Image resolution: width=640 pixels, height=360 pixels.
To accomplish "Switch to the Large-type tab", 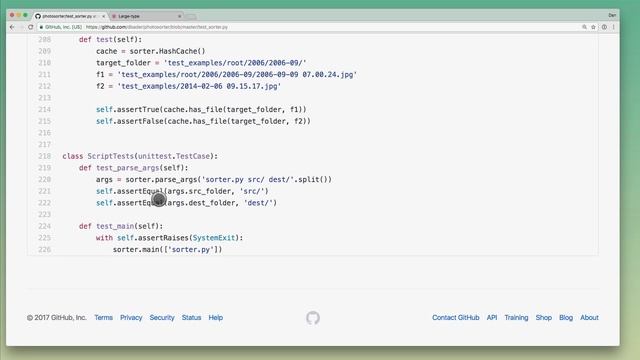I will click(146, 16).
